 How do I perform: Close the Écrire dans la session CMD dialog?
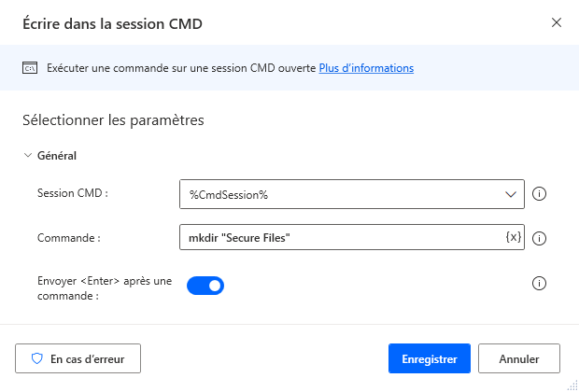point(557,22)
